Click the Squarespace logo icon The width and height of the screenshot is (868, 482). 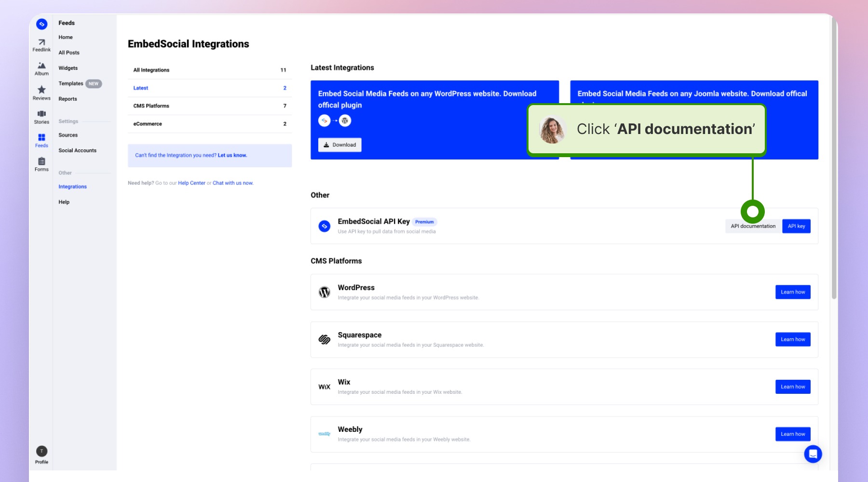pyautogui.click(x=325, y=339)
